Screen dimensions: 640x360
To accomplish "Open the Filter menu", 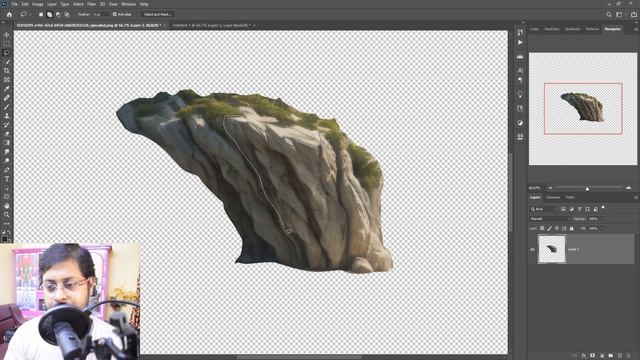I will click(x=91, y=4).
